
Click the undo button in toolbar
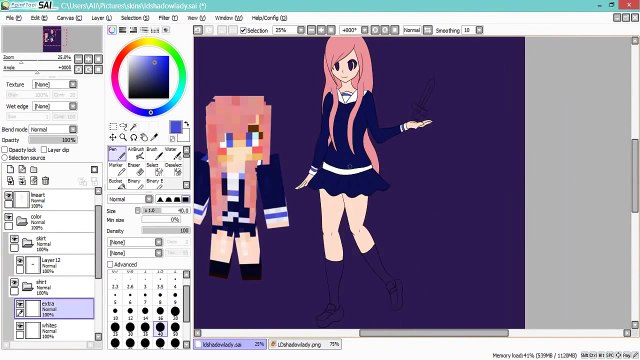click(x=198, y=30)
